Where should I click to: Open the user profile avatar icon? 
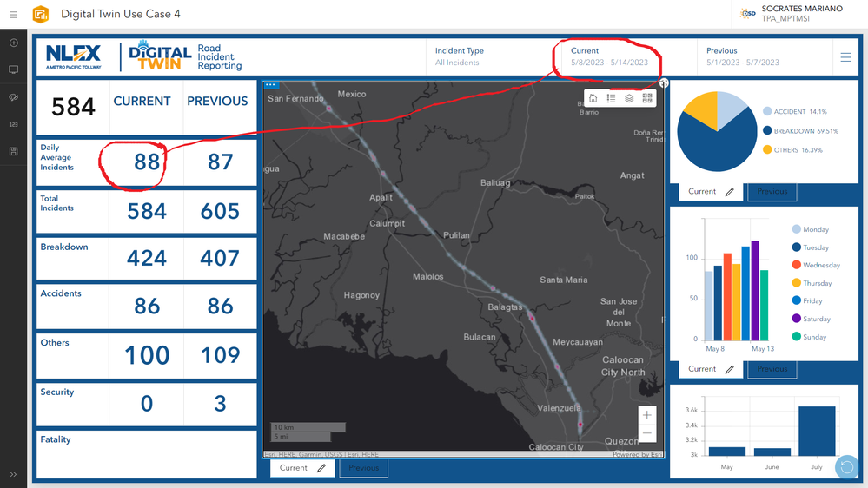click(x=748, y=13)
